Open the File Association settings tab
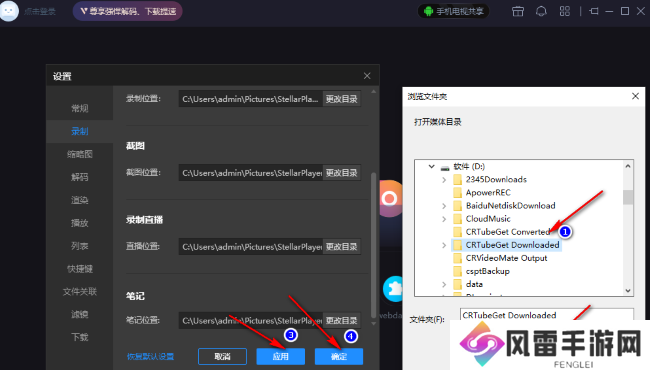Viewport: 650px width, 370px height. point(80,292)
